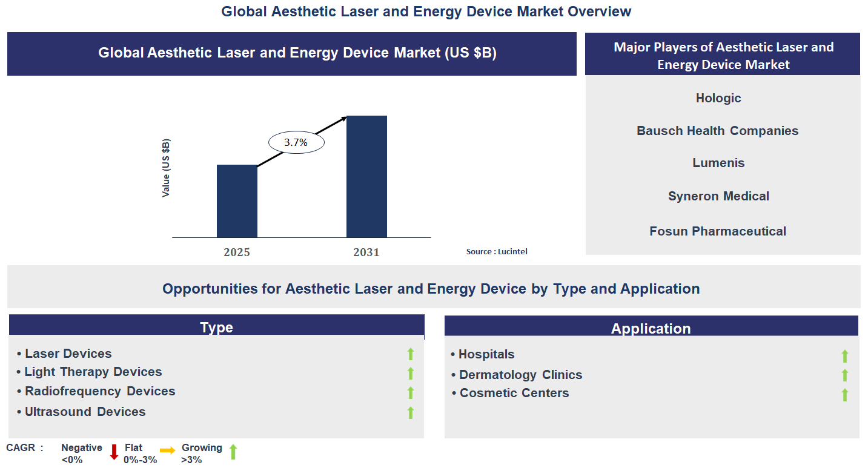This screenshot has width=868, height=468.
Task: Click the 2025 bar in the chart
Action: 236,200
